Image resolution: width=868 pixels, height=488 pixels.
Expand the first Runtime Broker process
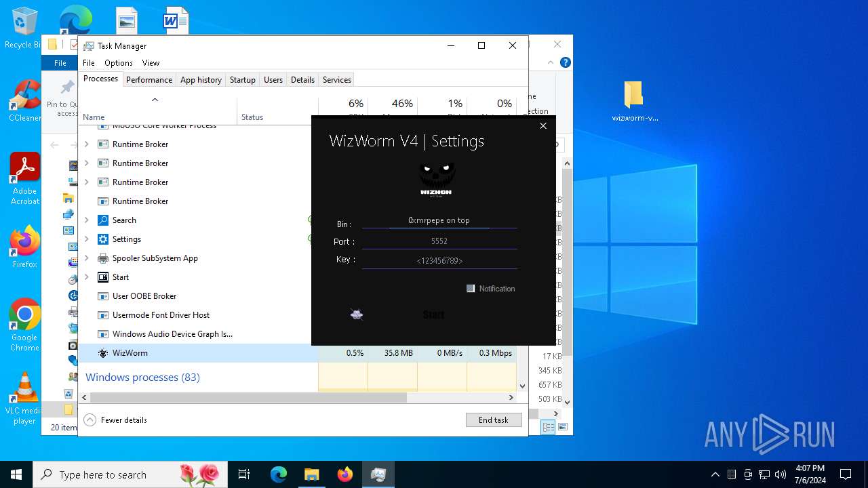[x=86, y=144]
